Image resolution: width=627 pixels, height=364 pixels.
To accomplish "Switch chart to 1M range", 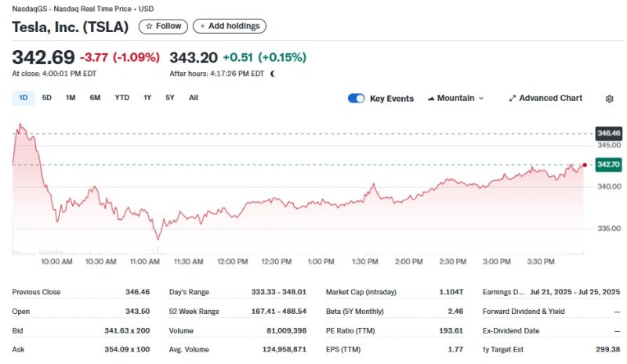I will [71, 98].
